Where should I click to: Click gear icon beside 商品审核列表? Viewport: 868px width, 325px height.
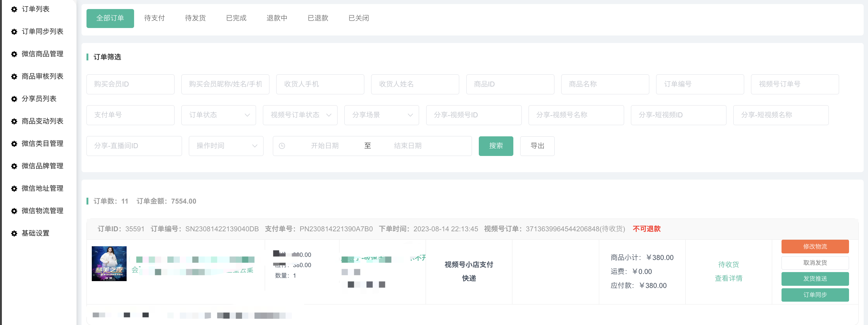[x=14, y=77]
